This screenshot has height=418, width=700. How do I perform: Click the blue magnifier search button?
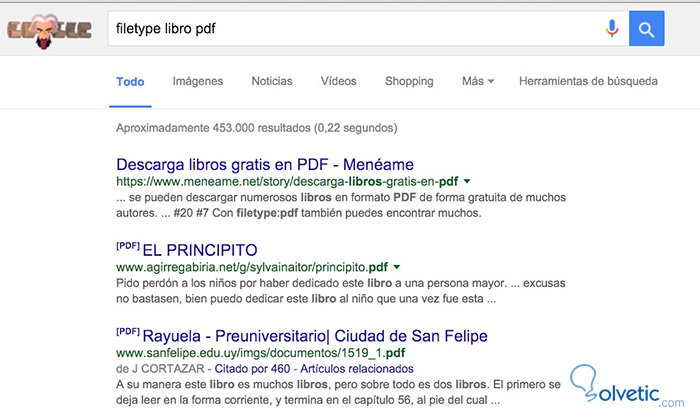coord(646,29)
